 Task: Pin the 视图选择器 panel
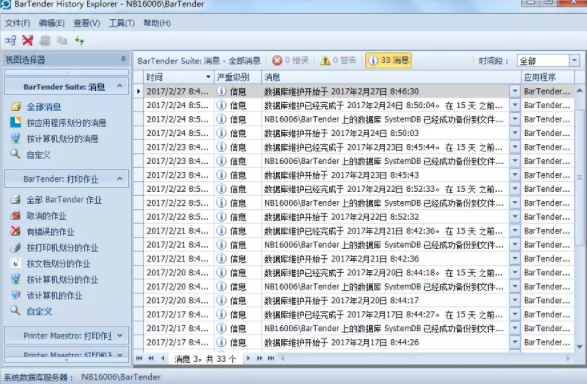[123, 59]
